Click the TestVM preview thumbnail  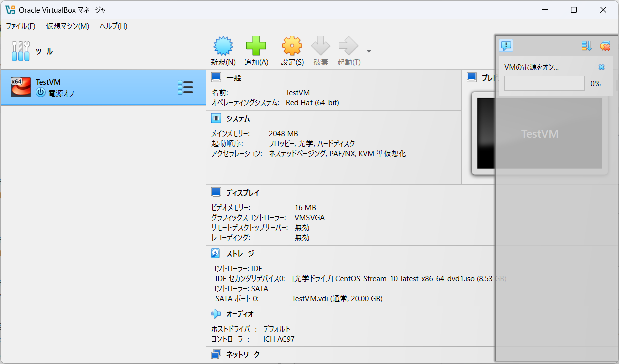tap(539, 133)
